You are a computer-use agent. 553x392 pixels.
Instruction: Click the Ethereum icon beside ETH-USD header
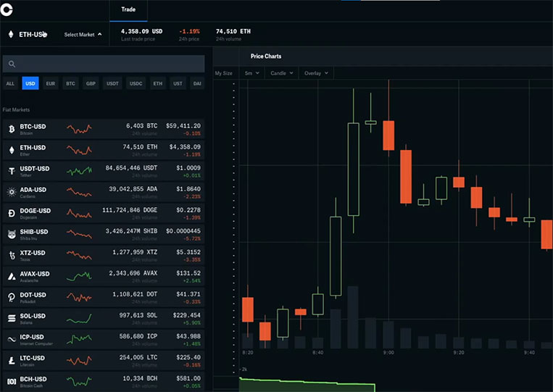11,34
